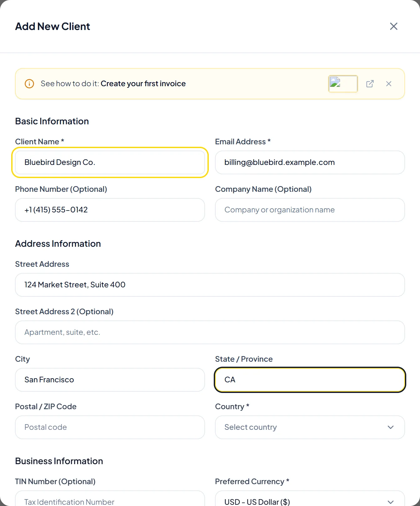420x506 pixels.
Task: Click the Country dropdown chevron arrow
Action: [x=391, y=427]
